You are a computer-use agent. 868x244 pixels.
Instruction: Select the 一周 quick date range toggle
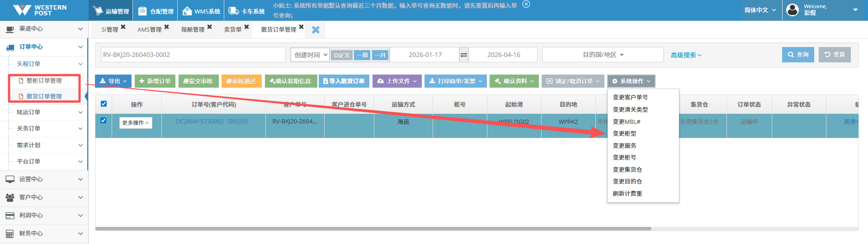point(362,55)
